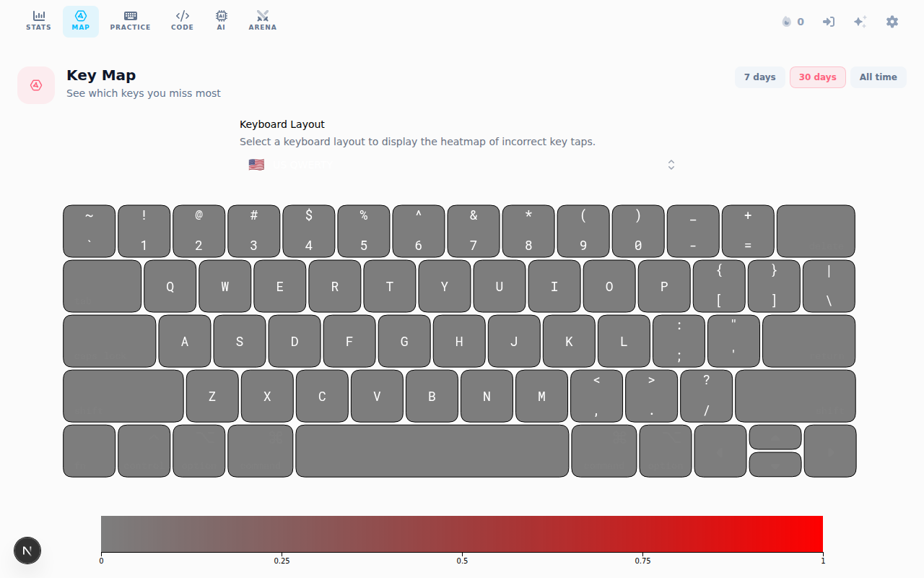Open settings gear icon
Screen dimensions: 924x578
(892, 22)
